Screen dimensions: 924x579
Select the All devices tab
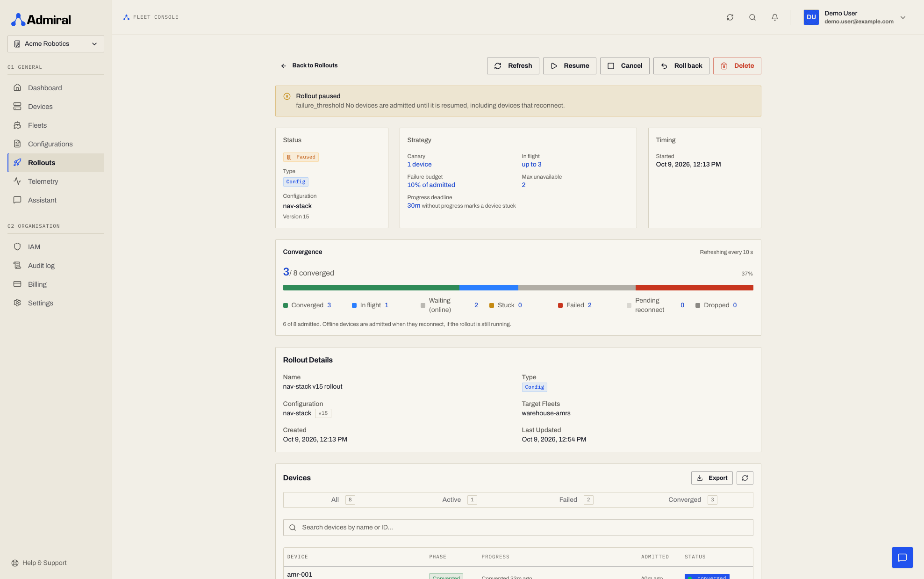[x=343, y=500]
